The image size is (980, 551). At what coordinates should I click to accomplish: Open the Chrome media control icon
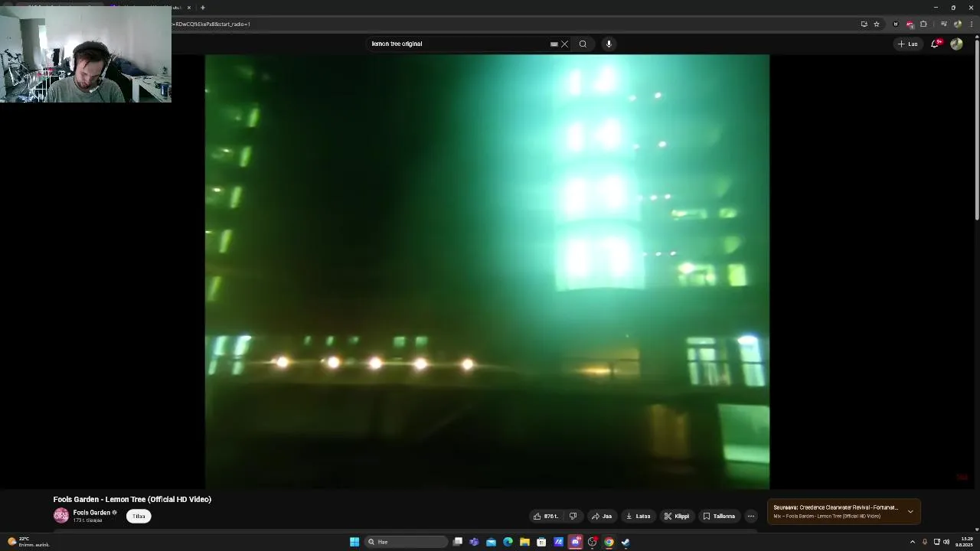[x=944, y=24]
